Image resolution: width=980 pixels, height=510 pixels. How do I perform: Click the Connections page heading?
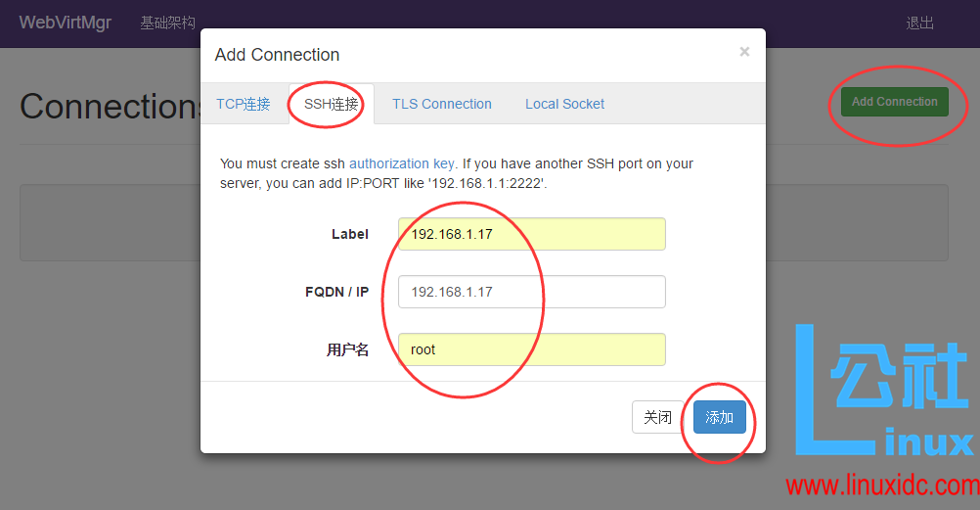point(109,106)
